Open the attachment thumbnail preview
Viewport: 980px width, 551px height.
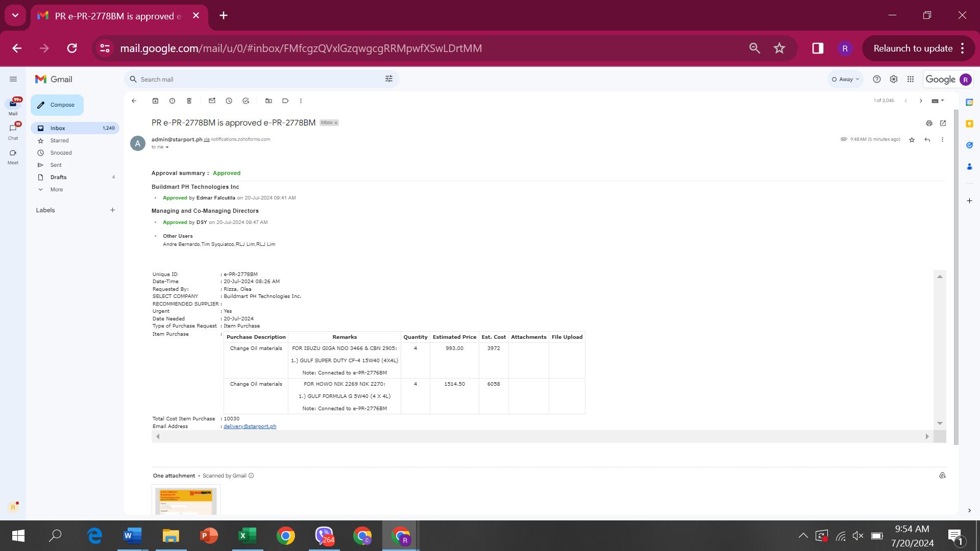[x=186, y=501]
